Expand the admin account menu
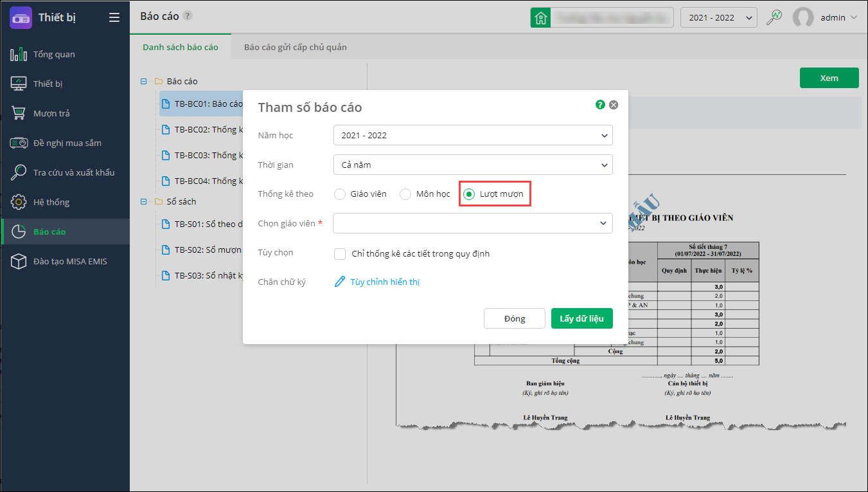This screenshot has width=868, height=492. (853, 17)
